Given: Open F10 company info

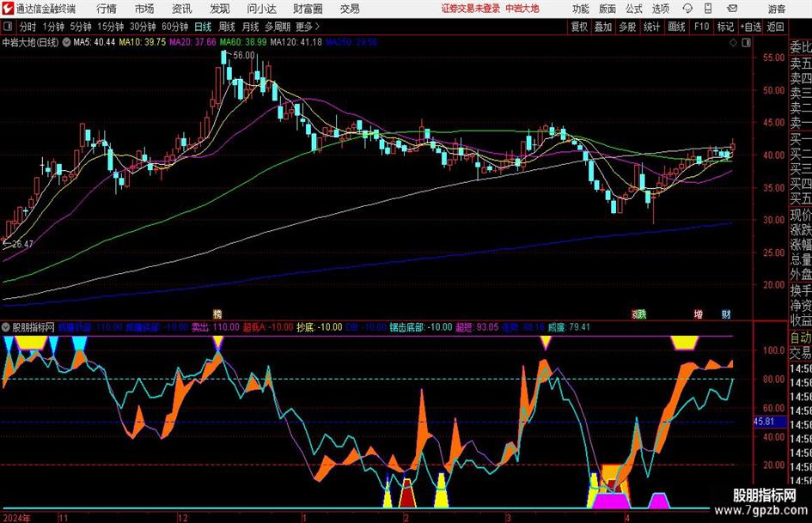Looking at the screenshot, I should click(x=702, y=27).
